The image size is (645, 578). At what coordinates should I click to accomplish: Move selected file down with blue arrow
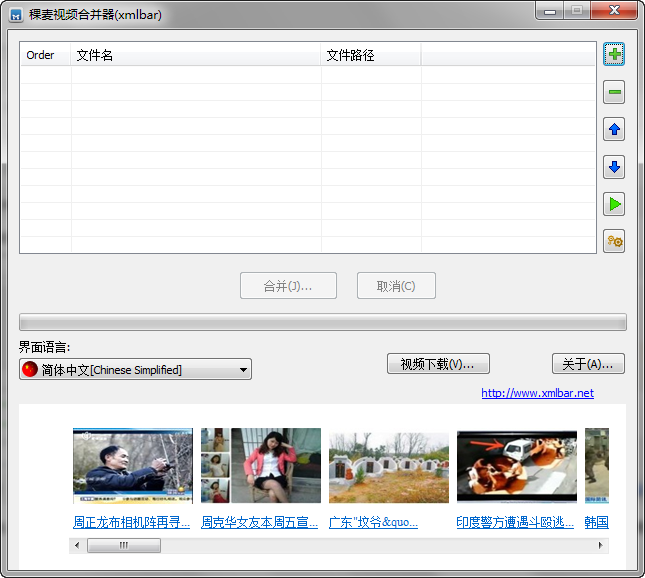[614, 167]
